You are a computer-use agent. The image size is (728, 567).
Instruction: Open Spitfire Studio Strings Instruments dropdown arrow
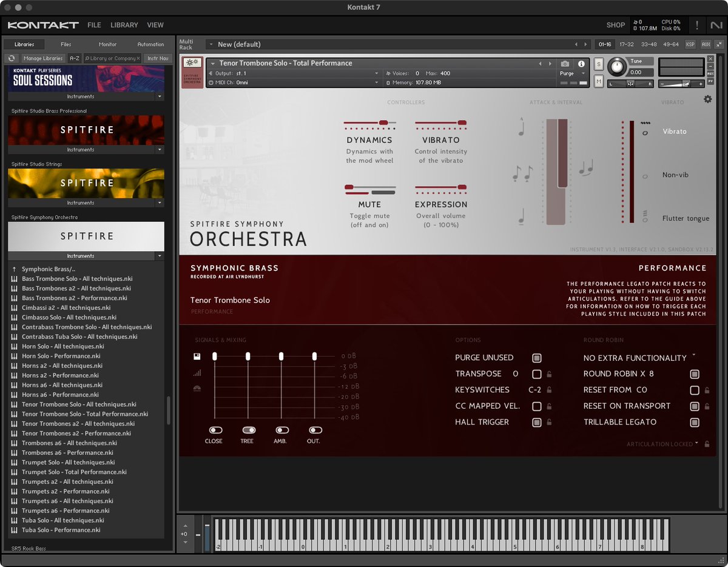[x=160, y=203]
